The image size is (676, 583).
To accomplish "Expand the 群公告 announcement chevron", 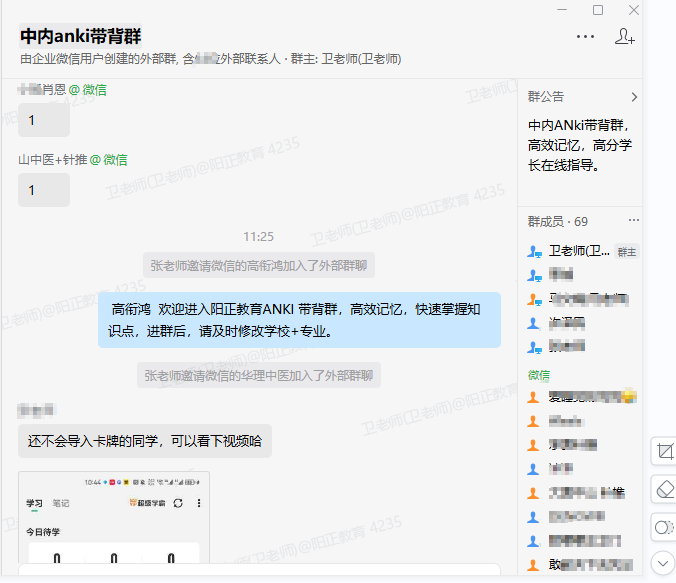I will 634,97.
